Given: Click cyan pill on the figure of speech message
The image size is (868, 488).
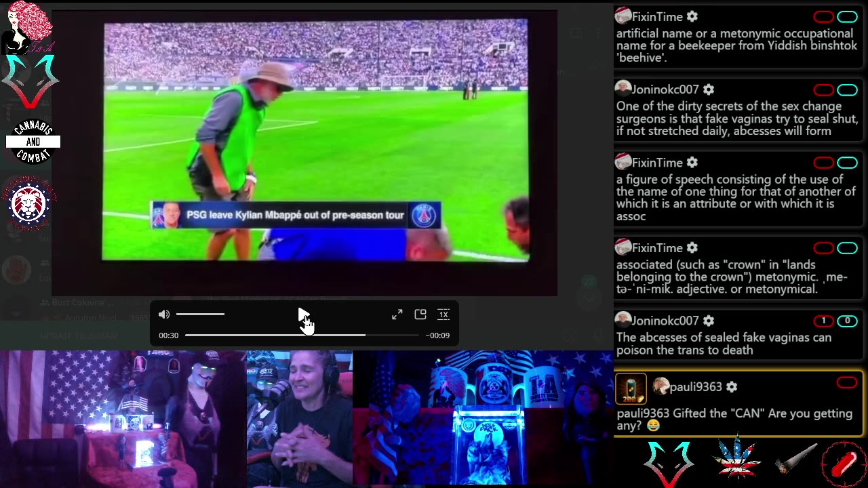Looking at the screenshot, I should tap(847, 163).
